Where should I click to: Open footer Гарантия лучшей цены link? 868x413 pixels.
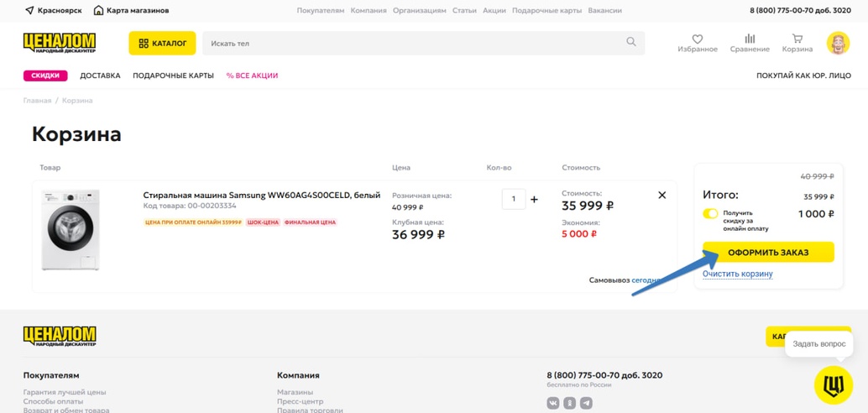[64, 392]
